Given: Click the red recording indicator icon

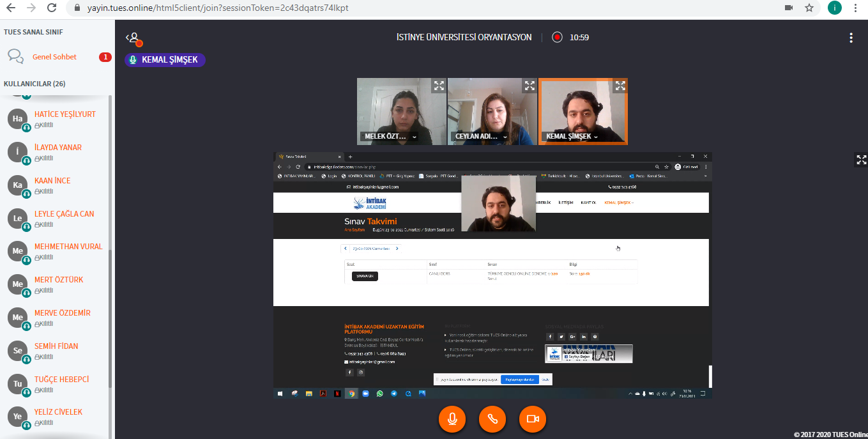Looking at the screenshot, I should point(557,37).
